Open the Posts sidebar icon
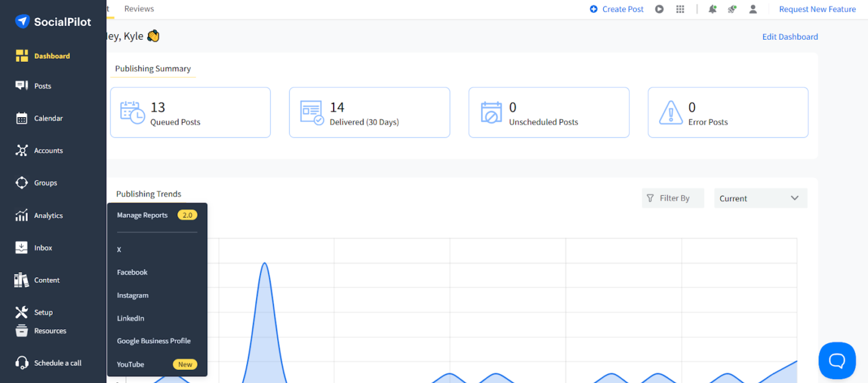Viewport: 868px width, 383px height. click(22, 86)
